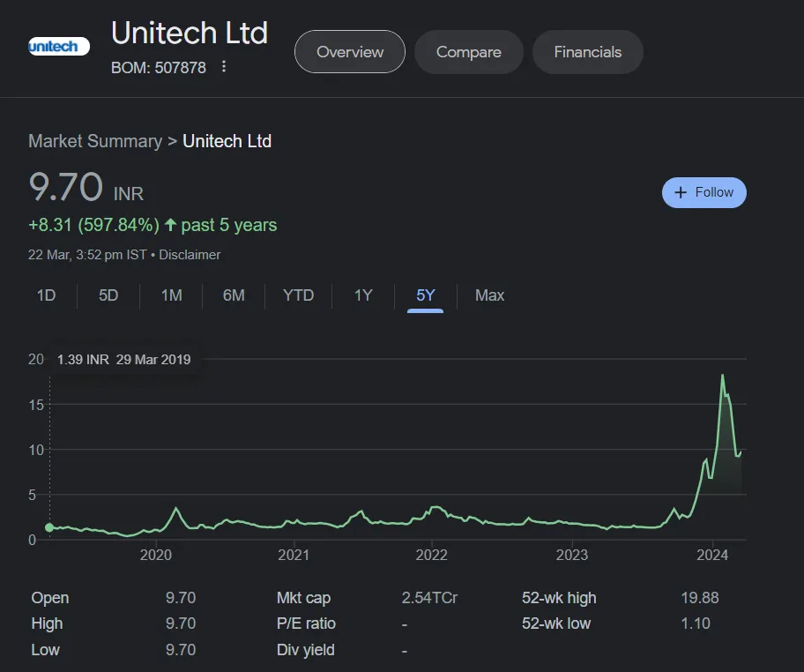804x672 pixels.
Task: Open the Disclaimer link
Action: 190,255
